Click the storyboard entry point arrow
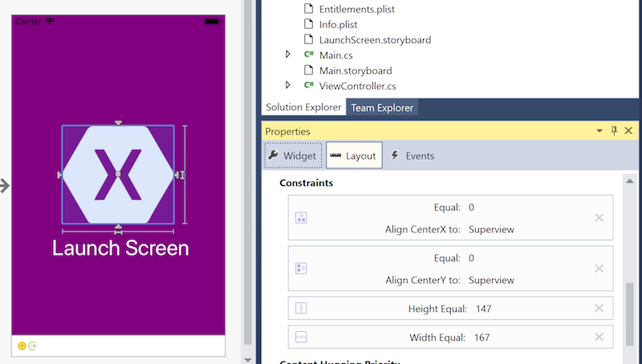The width and height of the screenshot is (642, 364). (5, 186)
